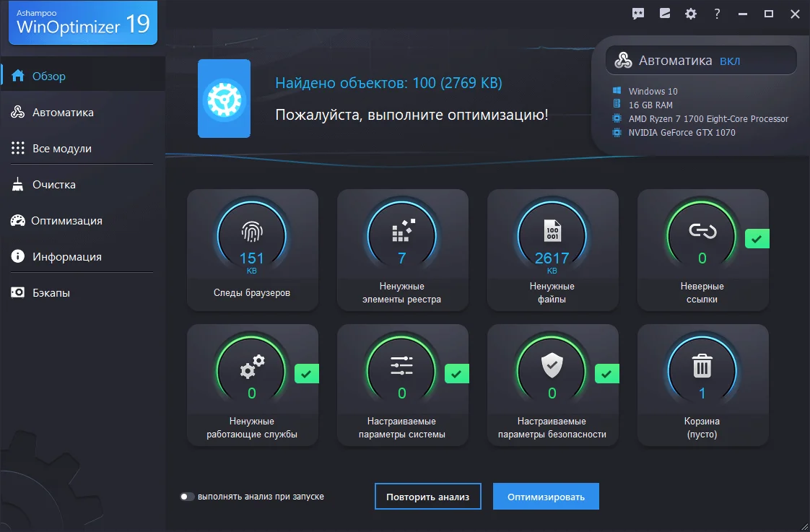Switch to the Информация section

(x=17, y=256)
